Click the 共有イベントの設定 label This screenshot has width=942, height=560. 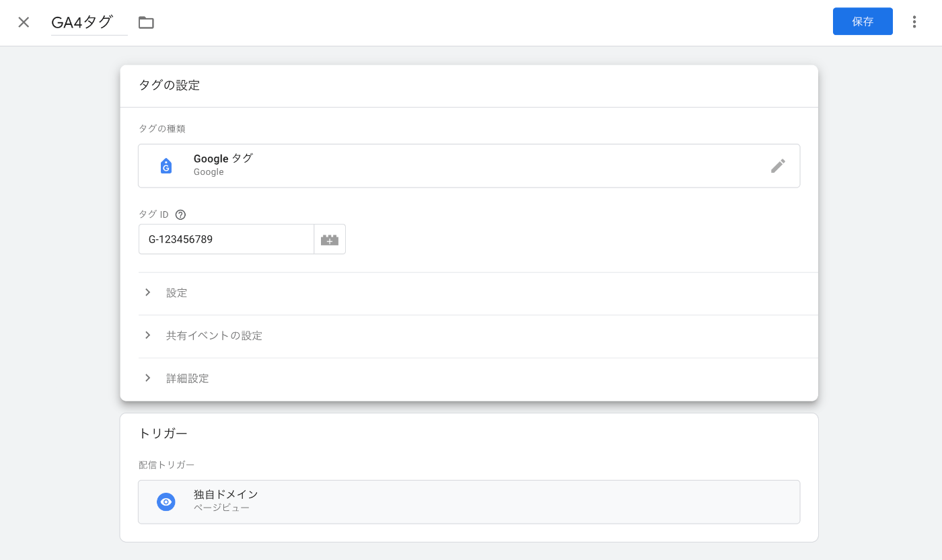pyautogui.click(x=214, y=335)
